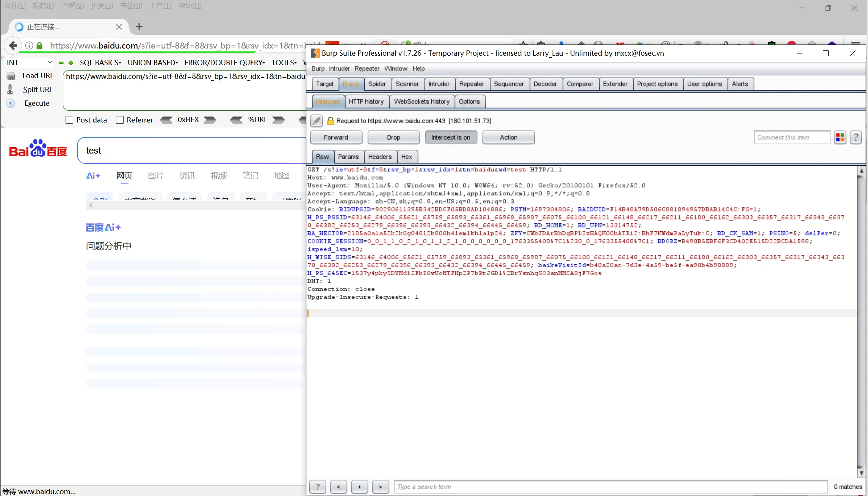Click the left arrow before 0xHEX
The width and height of the screenshot is (868, 496).
(x=166, y=120)
